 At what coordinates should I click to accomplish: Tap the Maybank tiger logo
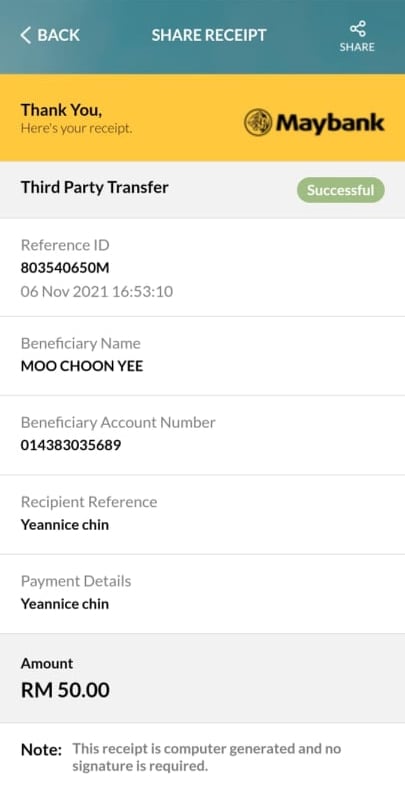pos(258,122)
